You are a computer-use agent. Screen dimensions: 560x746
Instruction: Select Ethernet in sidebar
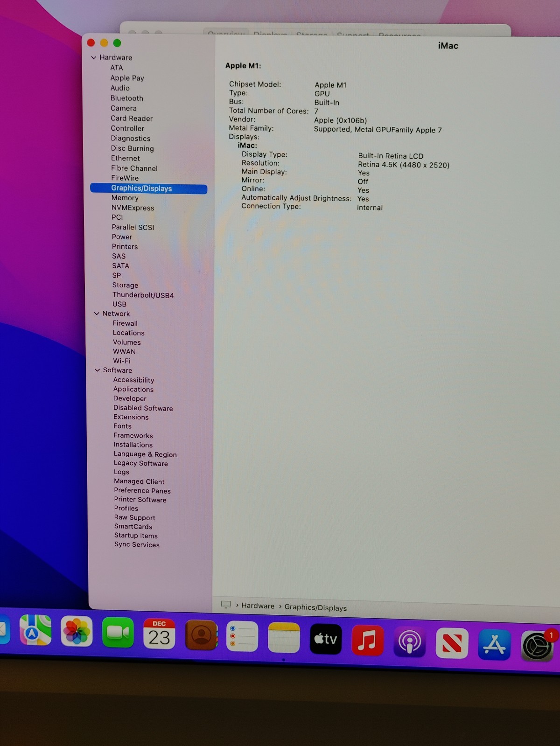tap(126, 158)
